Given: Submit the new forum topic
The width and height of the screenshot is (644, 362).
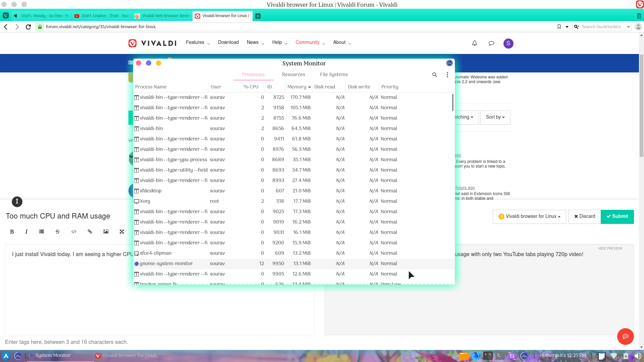Looking at the screenshot, I should tap(617, 217).
